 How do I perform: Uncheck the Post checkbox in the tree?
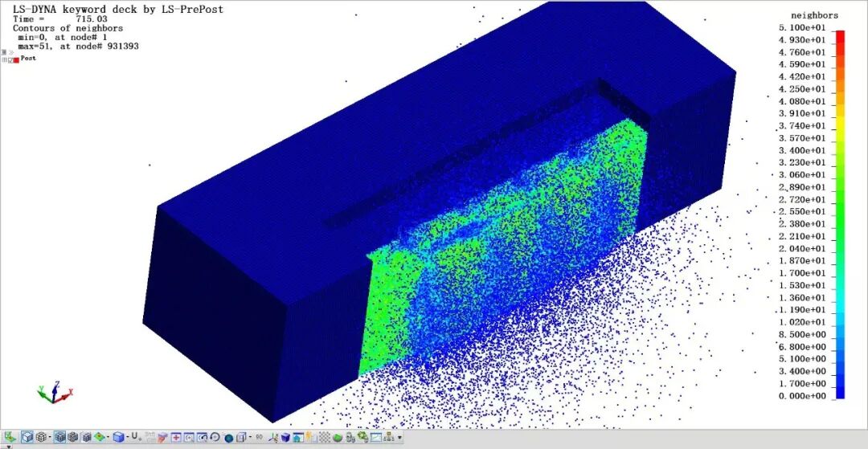click(x=10, y=59)
